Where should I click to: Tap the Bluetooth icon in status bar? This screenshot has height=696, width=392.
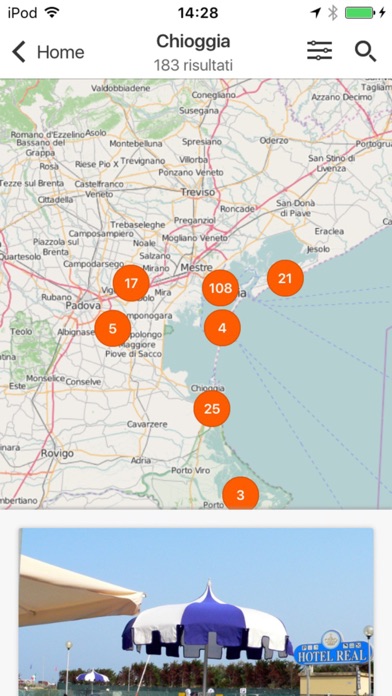point(333,13)
